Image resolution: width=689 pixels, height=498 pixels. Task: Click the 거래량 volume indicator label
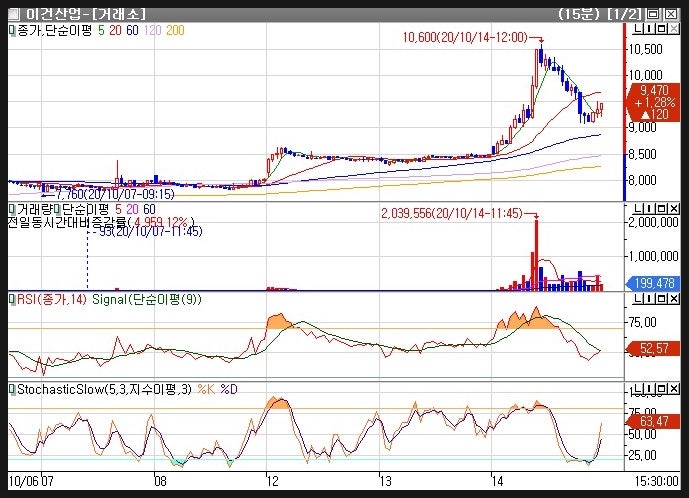(x=35, y=209)
